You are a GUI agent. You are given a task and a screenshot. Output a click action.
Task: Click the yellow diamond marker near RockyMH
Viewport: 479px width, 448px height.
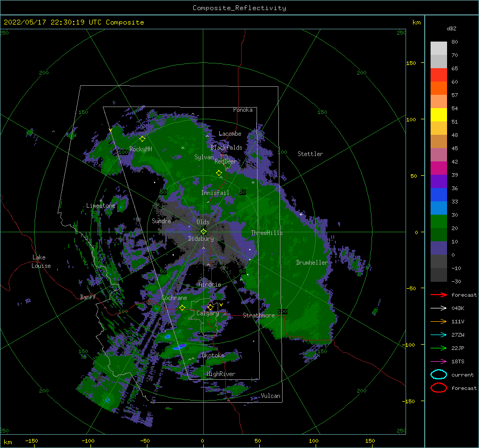click(x=142, y=139)
